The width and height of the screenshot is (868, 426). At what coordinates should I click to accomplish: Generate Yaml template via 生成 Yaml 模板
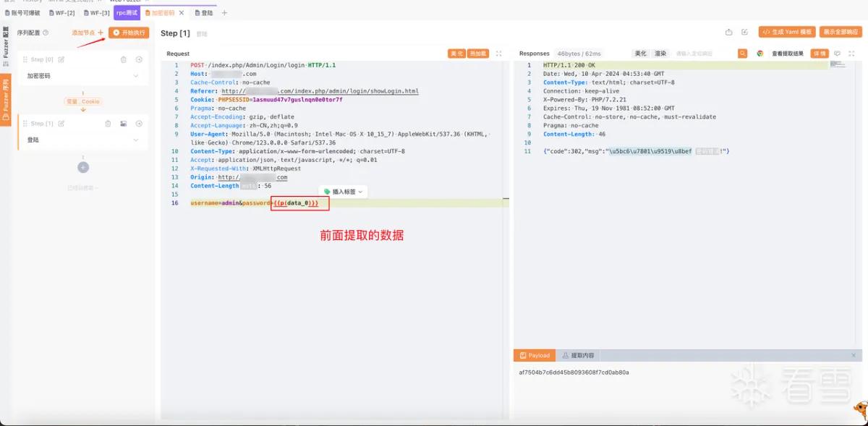pyautogui.click(x=787, y=33)
